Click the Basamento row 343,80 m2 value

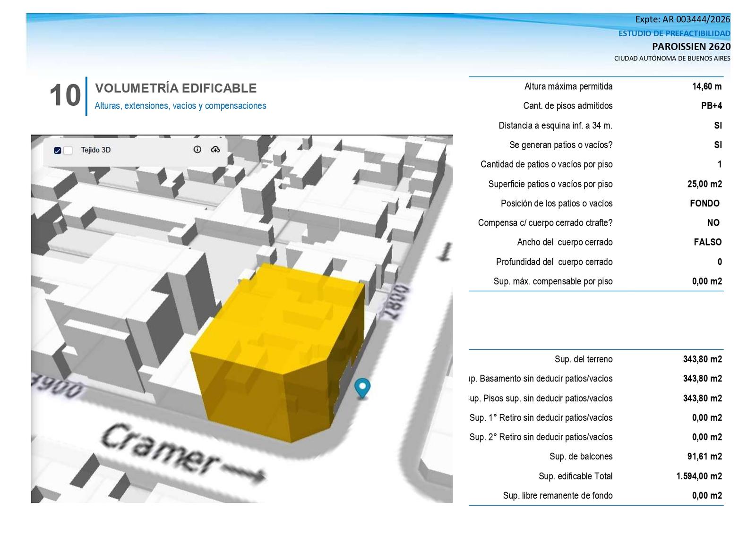pyautogui.click(x=703, y=379)
